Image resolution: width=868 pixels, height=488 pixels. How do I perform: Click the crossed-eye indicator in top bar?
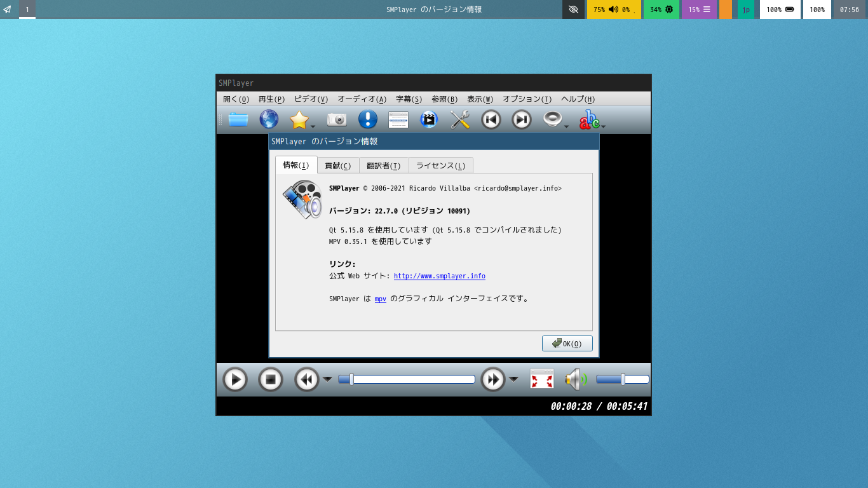click(574, 10)
